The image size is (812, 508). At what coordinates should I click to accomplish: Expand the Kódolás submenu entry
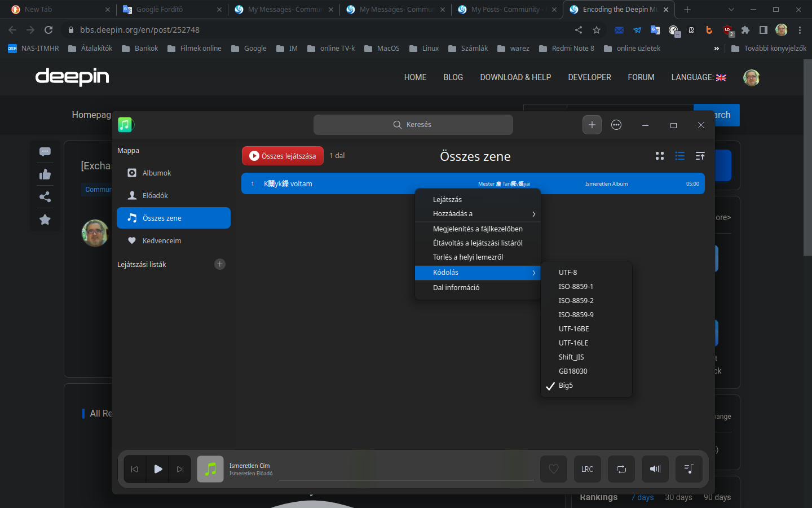(x=478, y=272)
